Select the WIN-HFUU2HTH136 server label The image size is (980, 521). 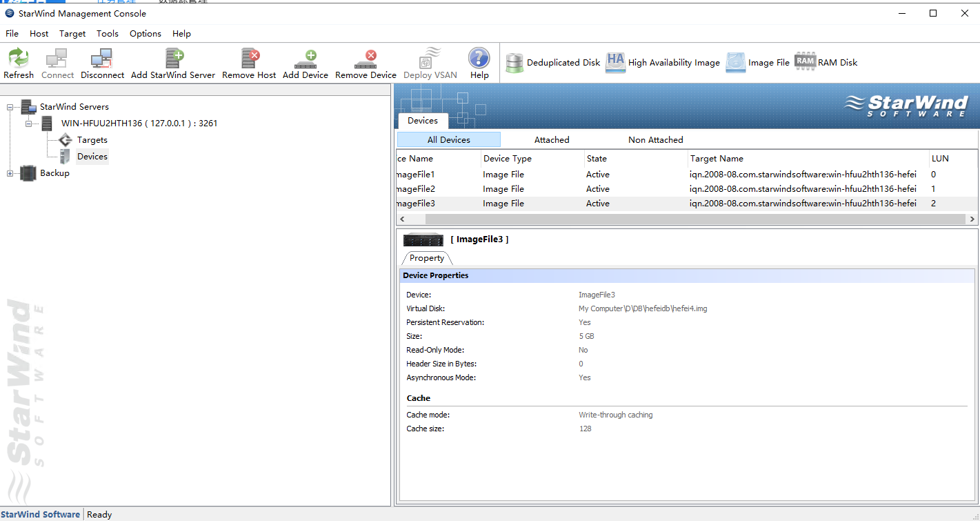pos(139,124)
